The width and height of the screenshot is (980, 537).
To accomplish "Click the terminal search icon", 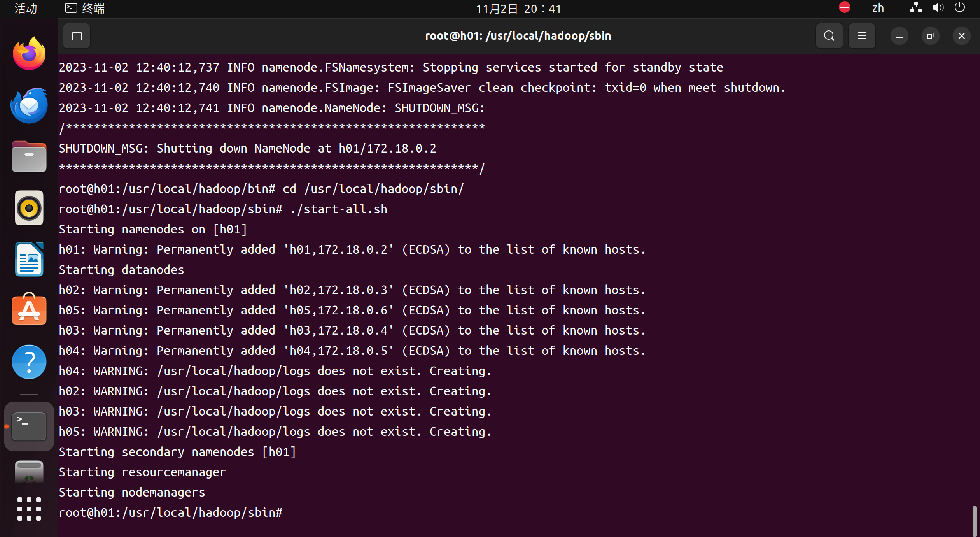I will click(829, 36).
